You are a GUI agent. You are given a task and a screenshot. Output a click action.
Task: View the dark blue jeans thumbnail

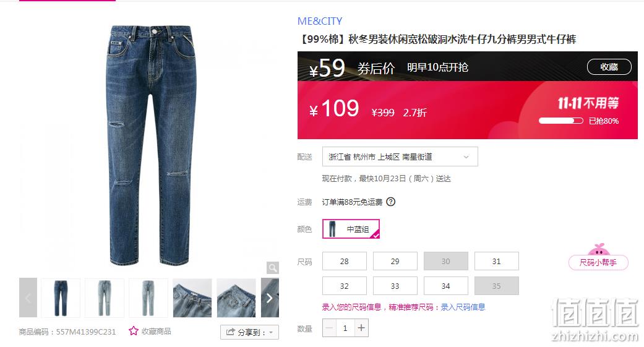61,298
